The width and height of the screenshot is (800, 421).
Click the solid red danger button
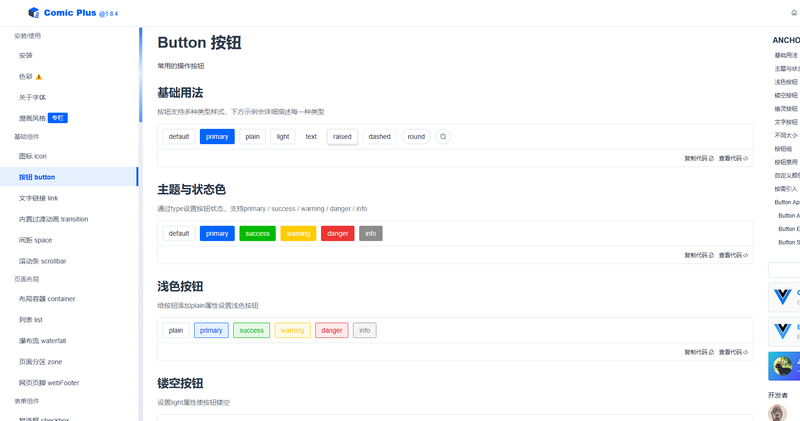(x=338, y=234)
